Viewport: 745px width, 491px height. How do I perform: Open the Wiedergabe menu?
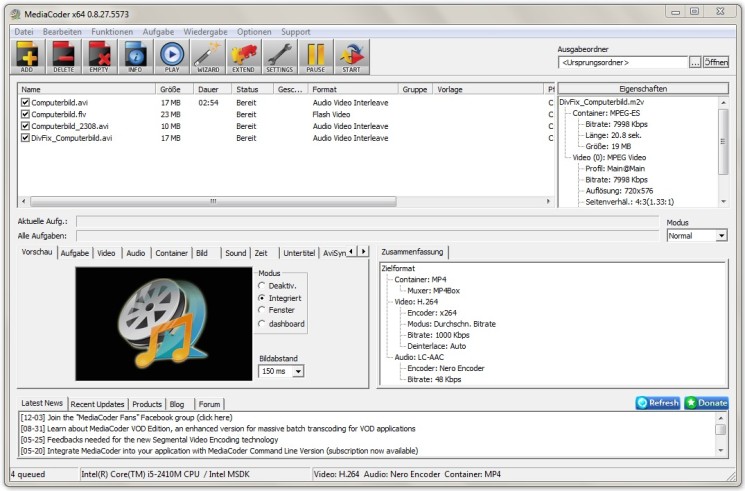(205, 32)
